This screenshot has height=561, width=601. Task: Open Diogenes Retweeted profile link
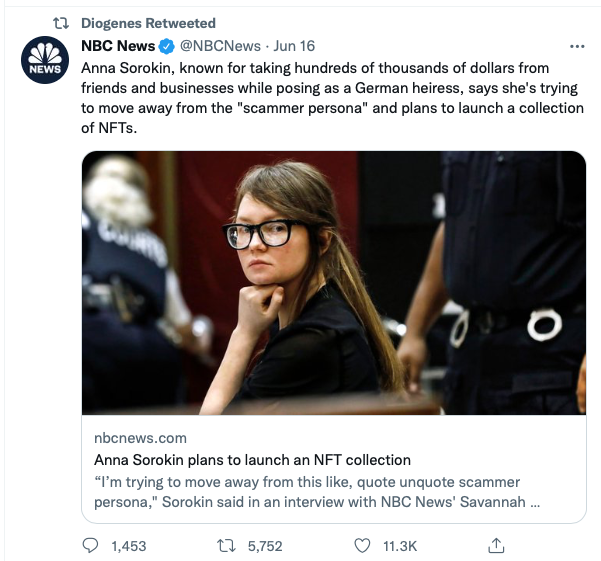[148, 23]
